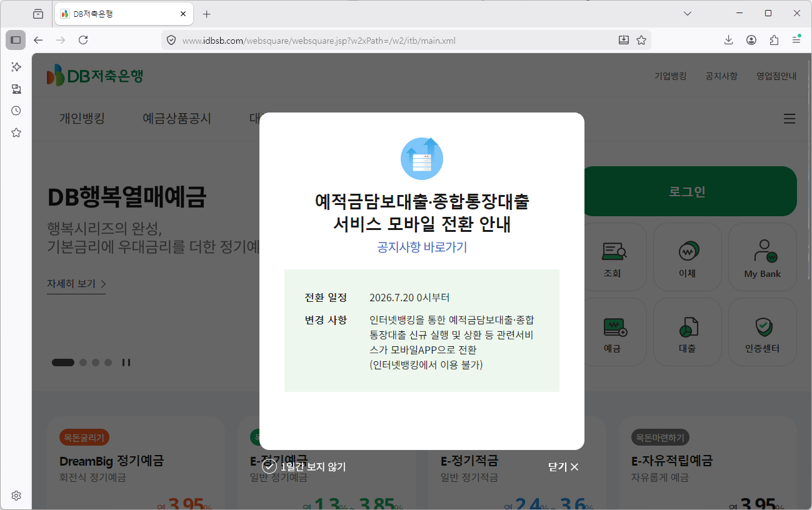
Task: Open the history clock icon in sidebar
Action: coord(16,111)
